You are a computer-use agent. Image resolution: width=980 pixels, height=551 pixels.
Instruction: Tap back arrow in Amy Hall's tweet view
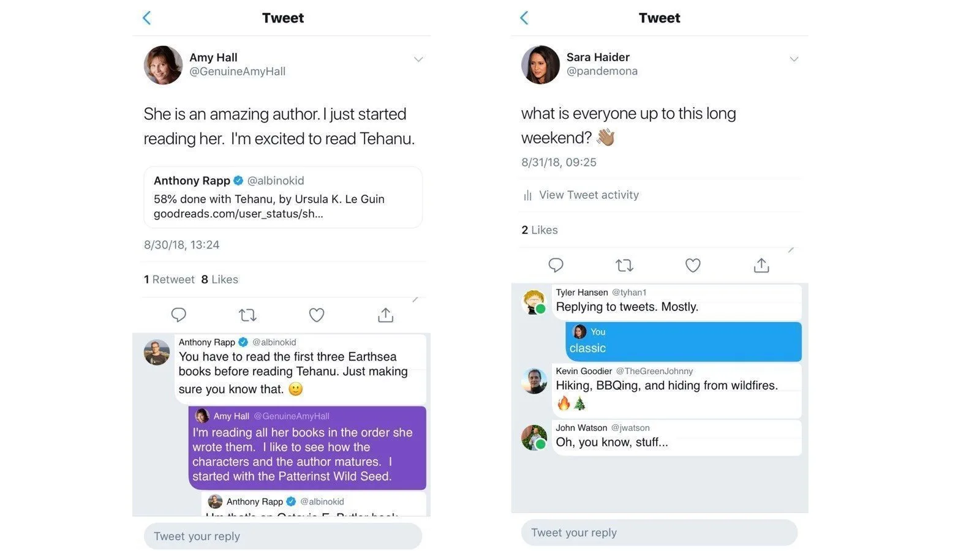[x=146, y=18]
